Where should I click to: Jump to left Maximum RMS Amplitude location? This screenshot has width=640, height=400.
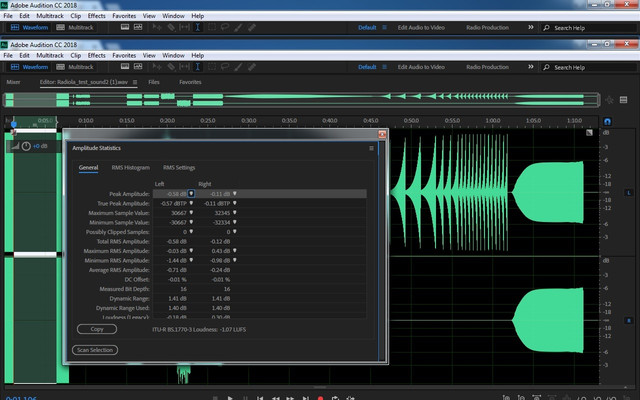[x=191, y=251]
